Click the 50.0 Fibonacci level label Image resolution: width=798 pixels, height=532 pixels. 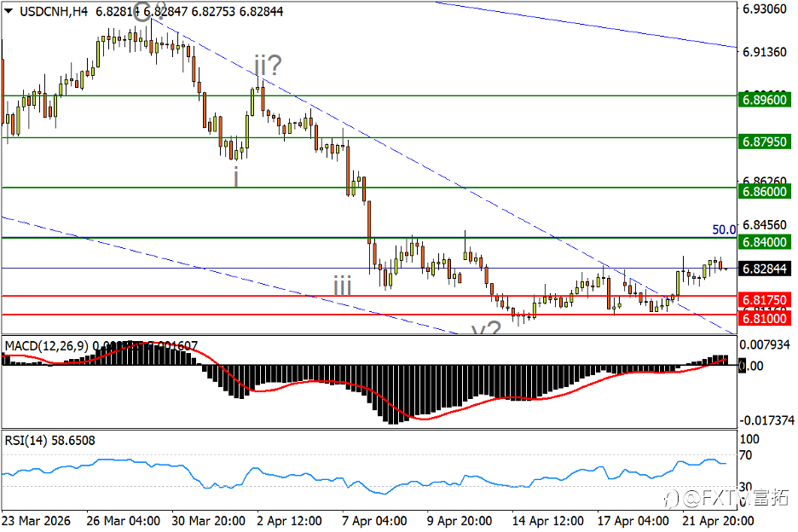point(724,229)
